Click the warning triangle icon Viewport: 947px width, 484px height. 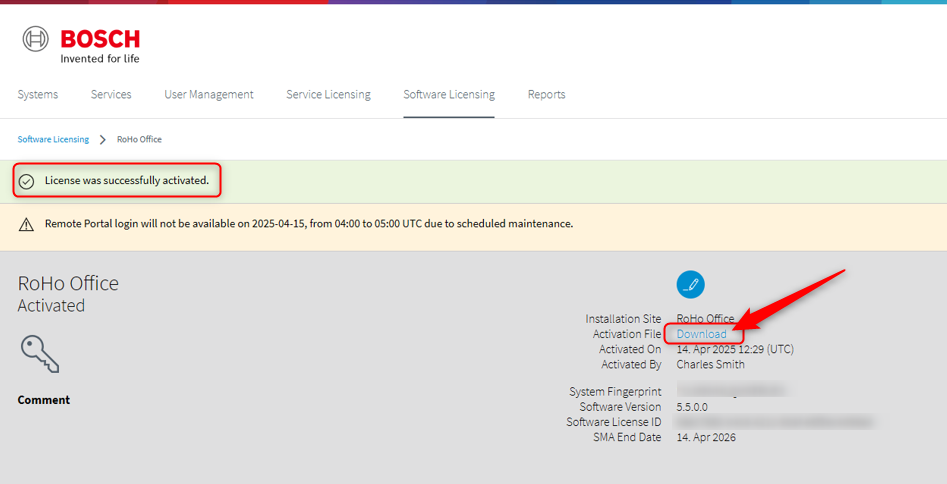click(27, 224)
